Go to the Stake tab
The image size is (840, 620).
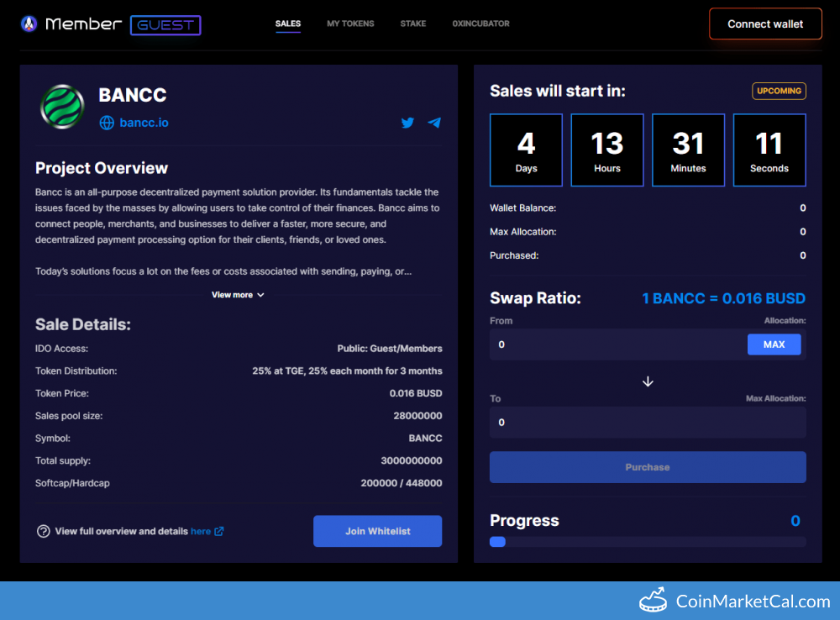tap(412, 24)
